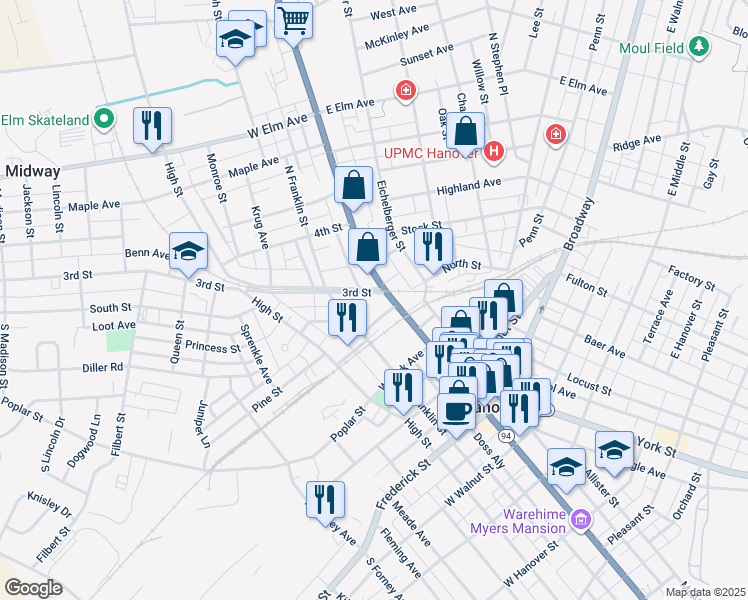Screen dimensions: 748x600
Task: Click the red medical icon near E Elm Ave
Action: pyautogui.click(x=405, y=93)
